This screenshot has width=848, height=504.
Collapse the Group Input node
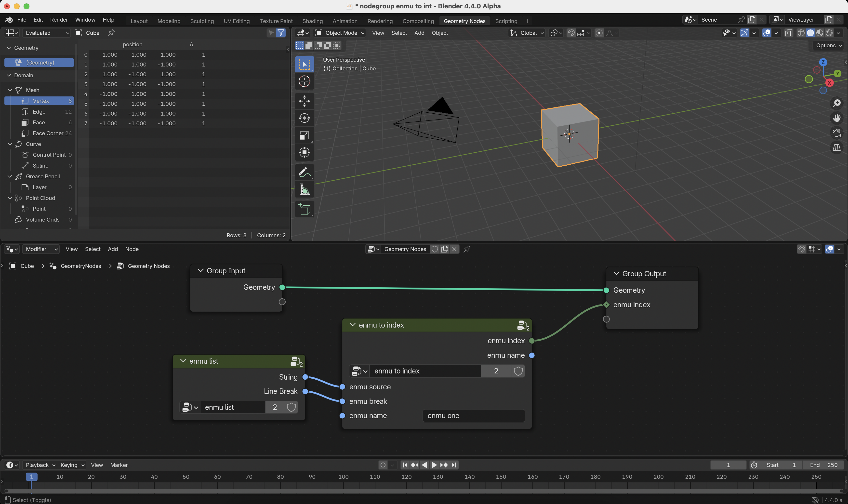pos(200,271)
